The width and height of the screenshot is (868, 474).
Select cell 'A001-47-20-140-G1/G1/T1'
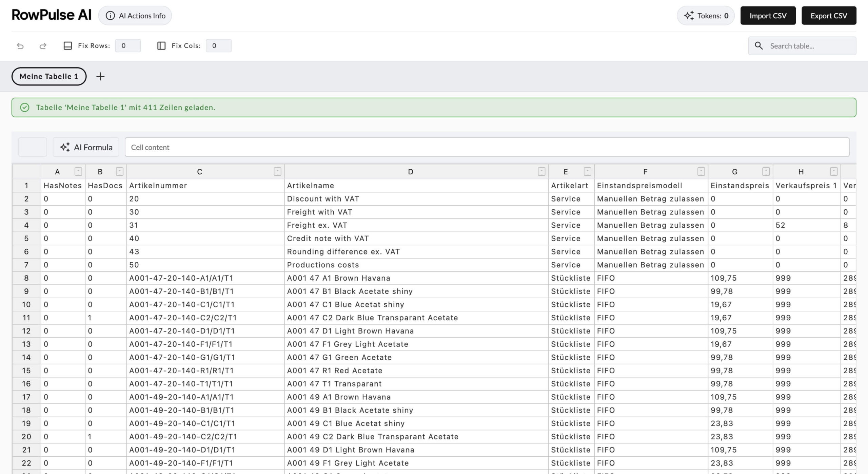tap(205, 358)
